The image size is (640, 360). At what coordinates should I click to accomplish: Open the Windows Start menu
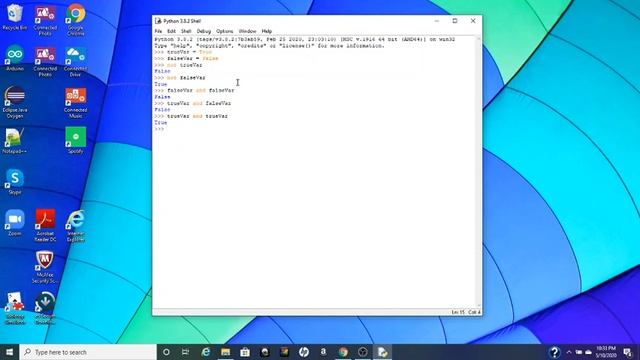pos(9,352)
